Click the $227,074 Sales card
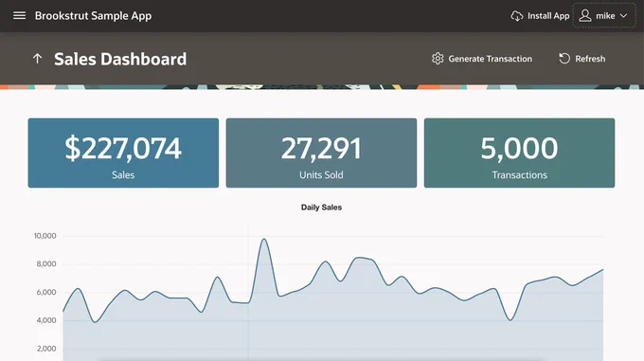The height and width of the screenshot is (361, 644). pyautogui.click(x=123, y=153)
